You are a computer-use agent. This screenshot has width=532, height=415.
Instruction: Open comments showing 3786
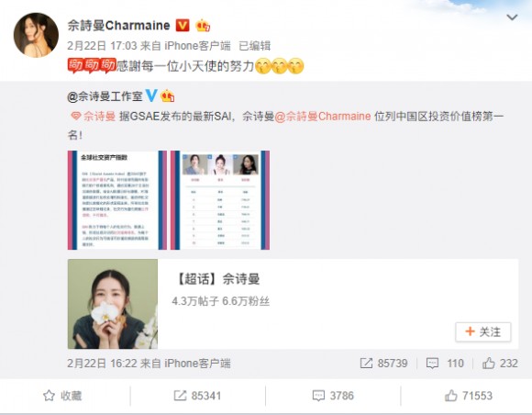333,396
